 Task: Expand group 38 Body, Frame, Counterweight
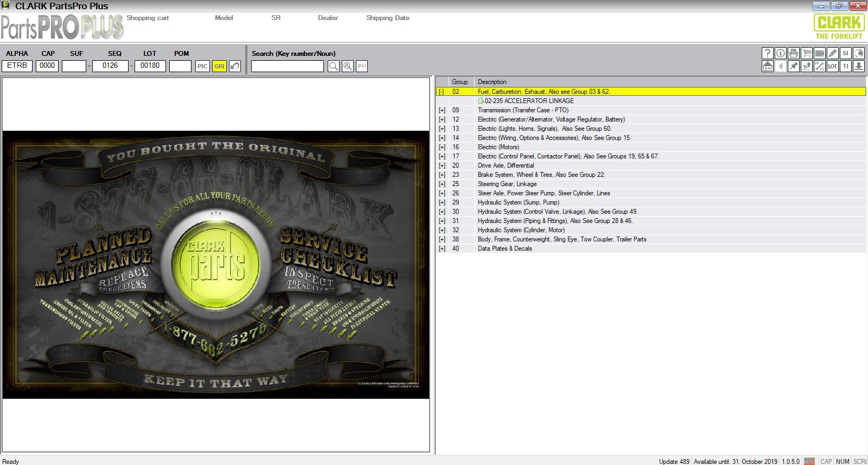442,239
